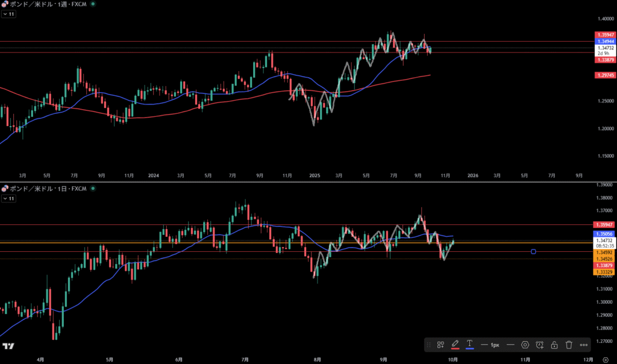Add alert with the alarm clock icon
Viewport: 617px width, 364px height.
tap(540, 345)
